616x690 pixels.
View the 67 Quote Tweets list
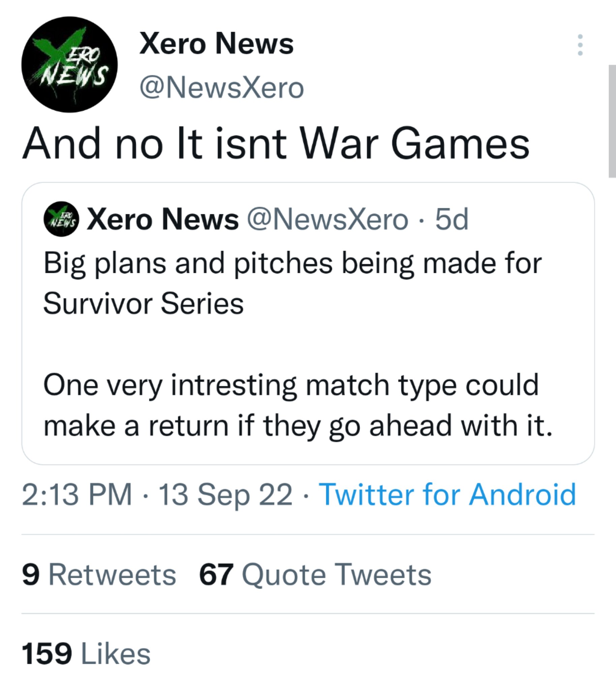[x=315, y=574]
